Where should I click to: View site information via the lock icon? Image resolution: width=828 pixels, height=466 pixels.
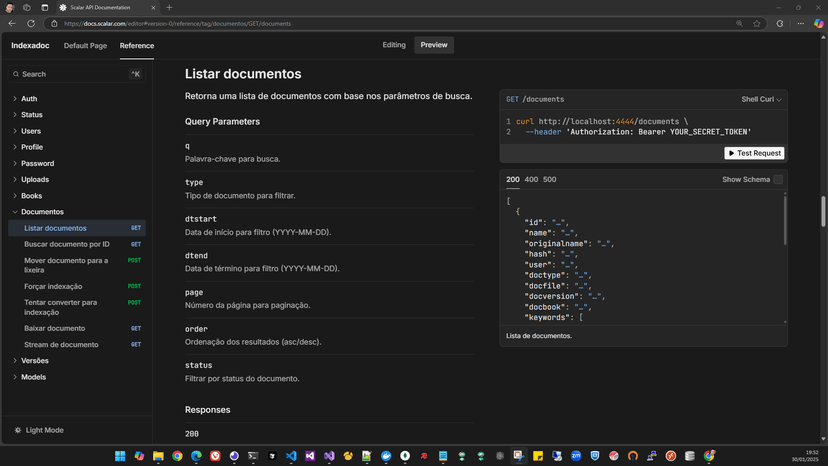54,23
